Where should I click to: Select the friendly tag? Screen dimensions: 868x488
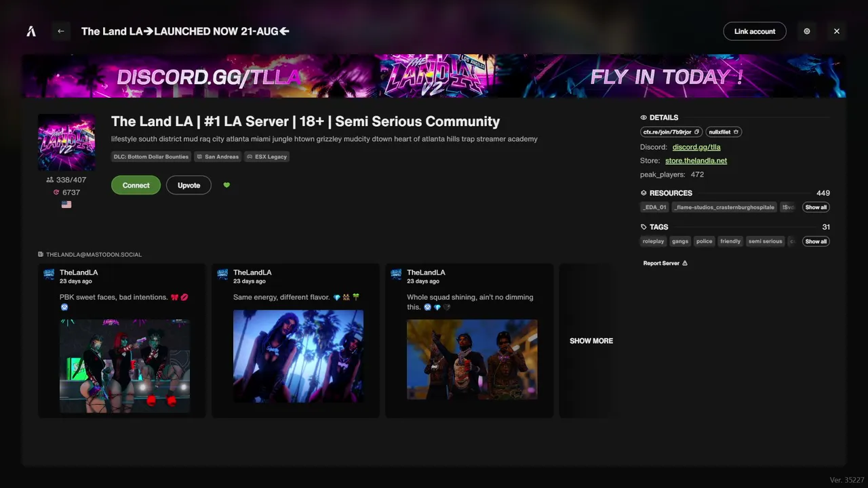[730, 241]
